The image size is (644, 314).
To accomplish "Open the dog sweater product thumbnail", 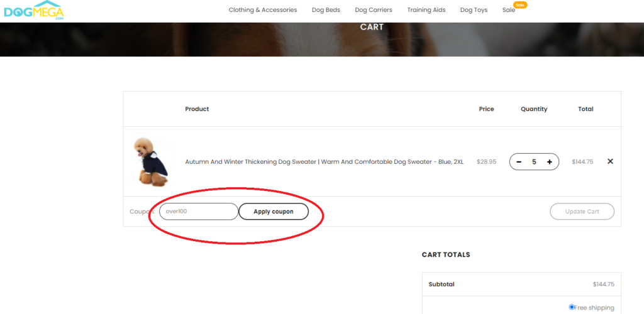I will [151, 161].
